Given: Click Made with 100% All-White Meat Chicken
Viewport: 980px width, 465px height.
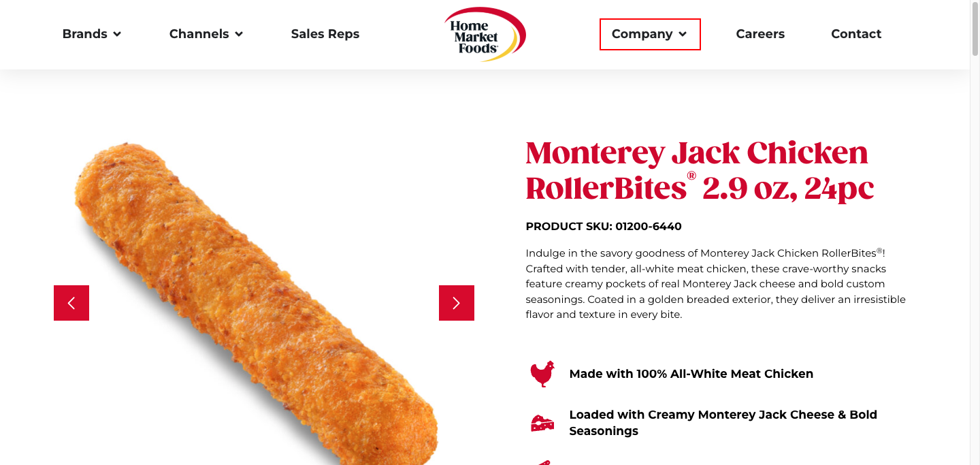Looking at the screenshot, I should [x=691, y=374].
